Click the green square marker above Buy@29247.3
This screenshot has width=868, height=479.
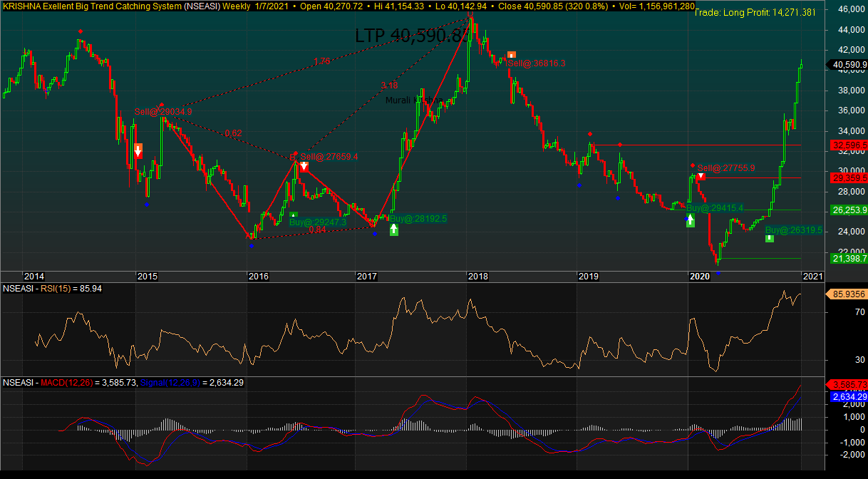pos(294,215)
